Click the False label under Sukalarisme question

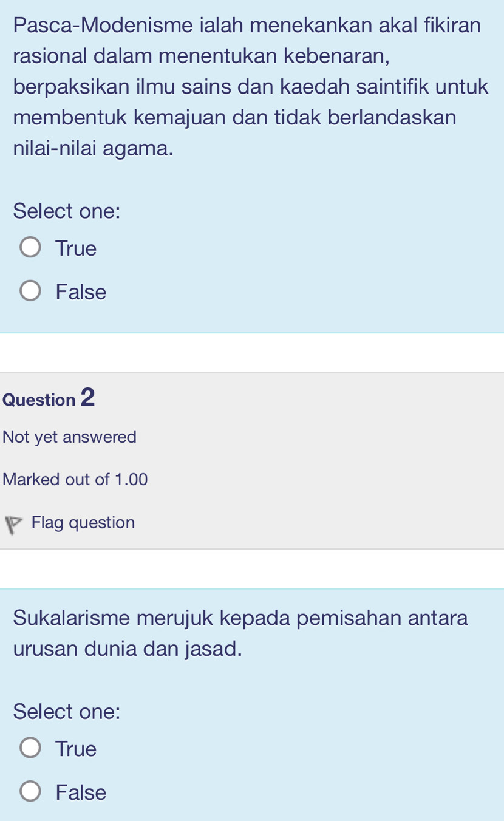(81, 792)
